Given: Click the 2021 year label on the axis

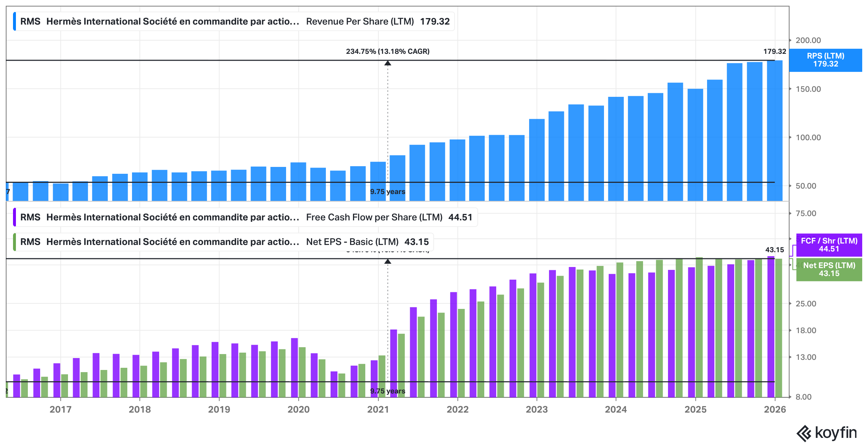Looking at the screenshot, I should coord(378,409).
